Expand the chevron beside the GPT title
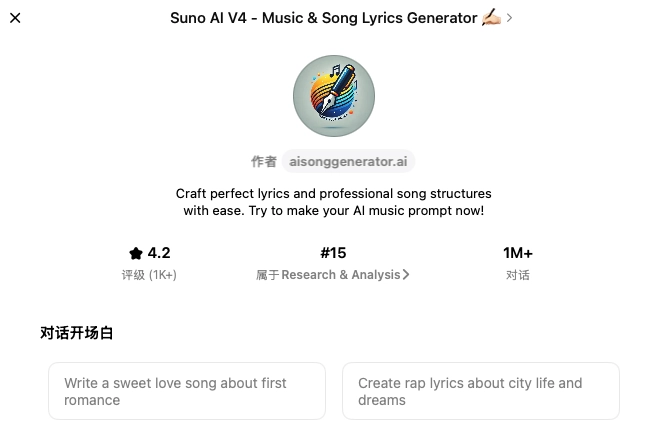667x434 pixels. (509, 18)
